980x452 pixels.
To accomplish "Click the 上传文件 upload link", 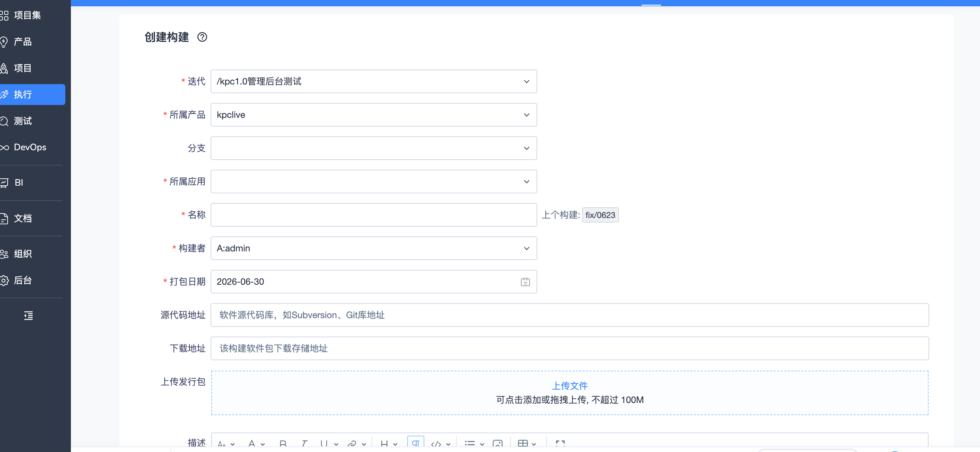I will 570,386.
